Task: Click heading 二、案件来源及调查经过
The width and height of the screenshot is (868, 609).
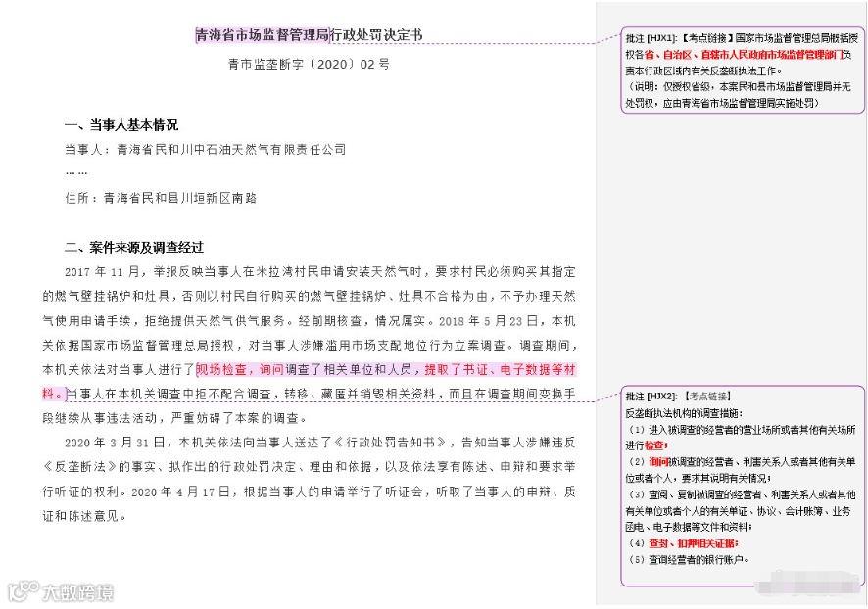Action: tap(134, 248)
